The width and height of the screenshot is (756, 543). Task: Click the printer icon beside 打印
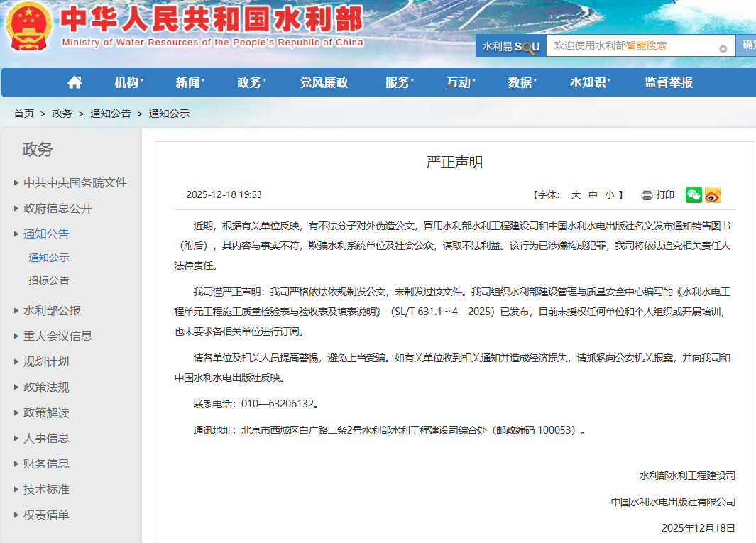coord(647,195)
